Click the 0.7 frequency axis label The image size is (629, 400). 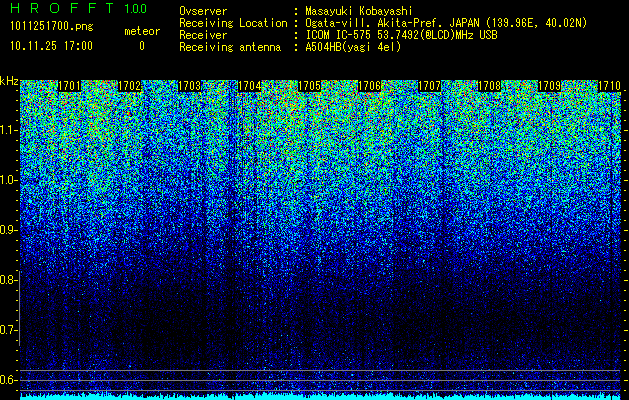click(x=8, y=330)
